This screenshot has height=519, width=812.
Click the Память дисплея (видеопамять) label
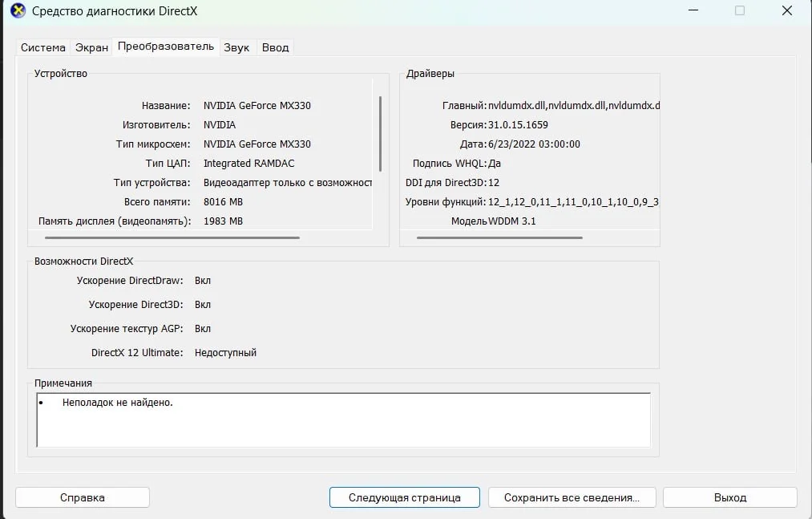point(115,221)
